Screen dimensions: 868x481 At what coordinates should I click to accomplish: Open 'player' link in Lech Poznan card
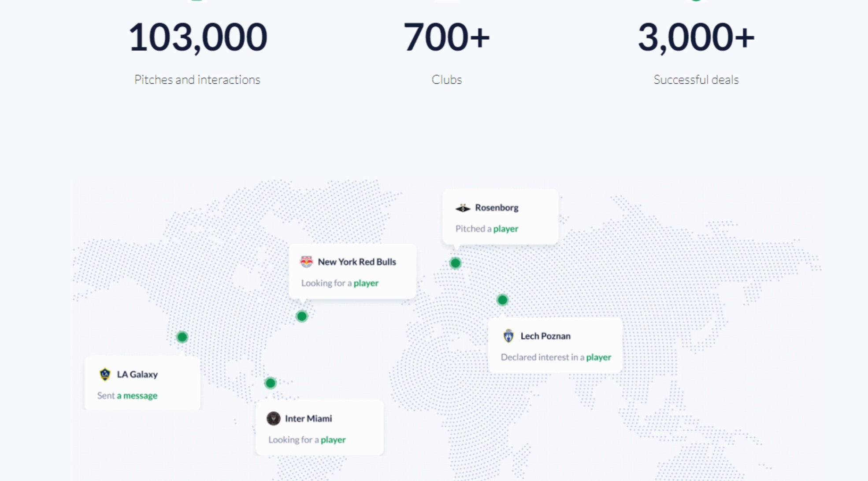[x=598, y=357]
